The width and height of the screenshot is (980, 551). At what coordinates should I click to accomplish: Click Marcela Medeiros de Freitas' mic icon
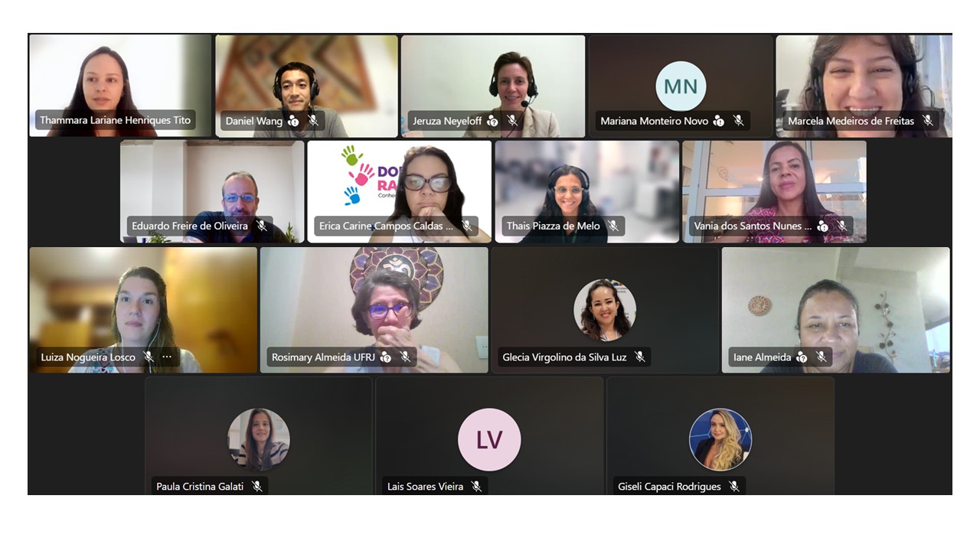(928, 121)
